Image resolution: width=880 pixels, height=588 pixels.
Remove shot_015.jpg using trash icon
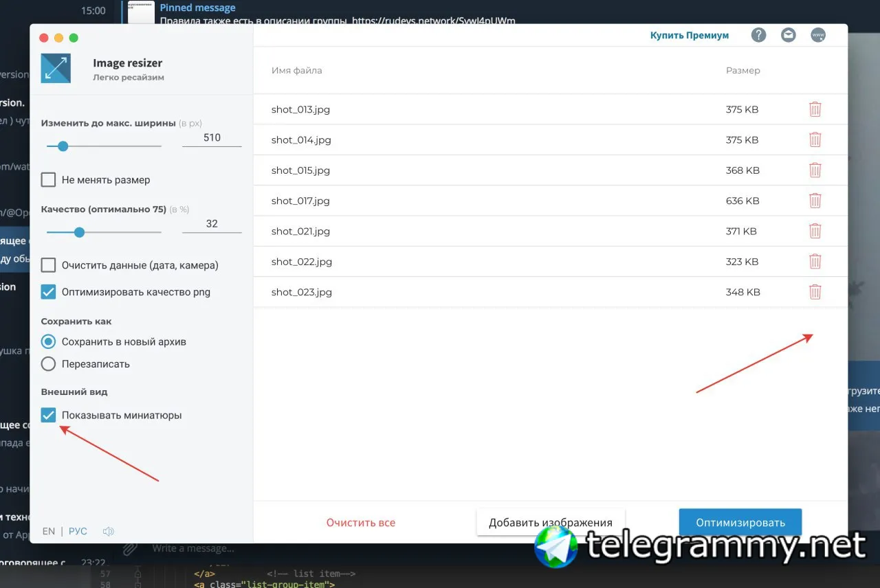click(x=815, y=170)
